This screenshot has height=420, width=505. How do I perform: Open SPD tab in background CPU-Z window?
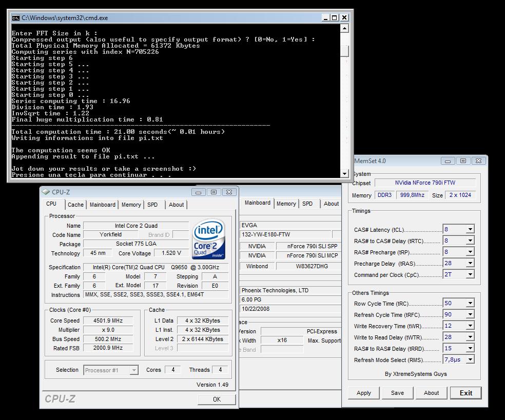click(x=307, y=204)
